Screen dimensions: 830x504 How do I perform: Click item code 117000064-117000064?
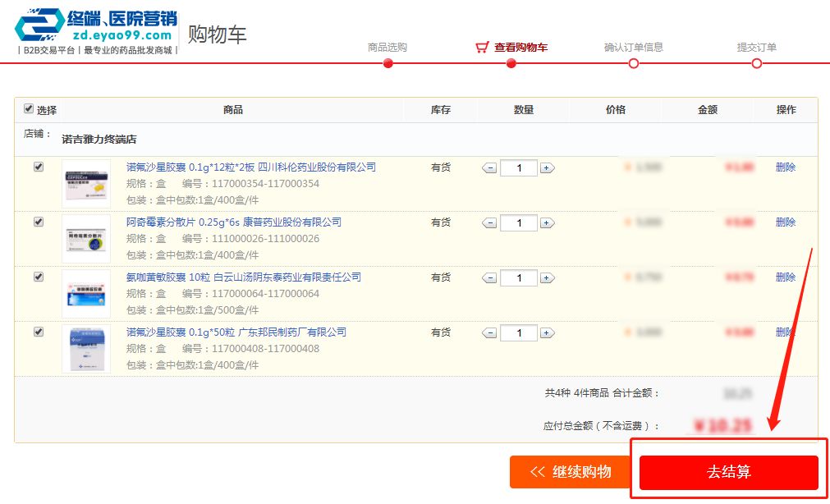coord(265,294)
